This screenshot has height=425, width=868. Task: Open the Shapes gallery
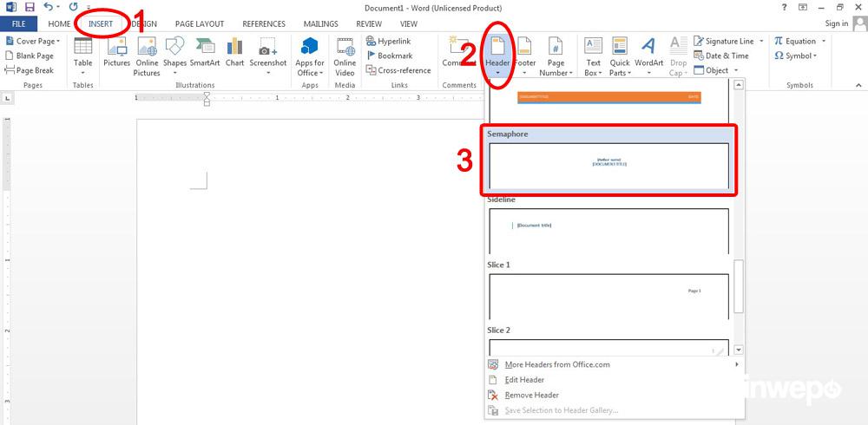click(x=174, y=54)
